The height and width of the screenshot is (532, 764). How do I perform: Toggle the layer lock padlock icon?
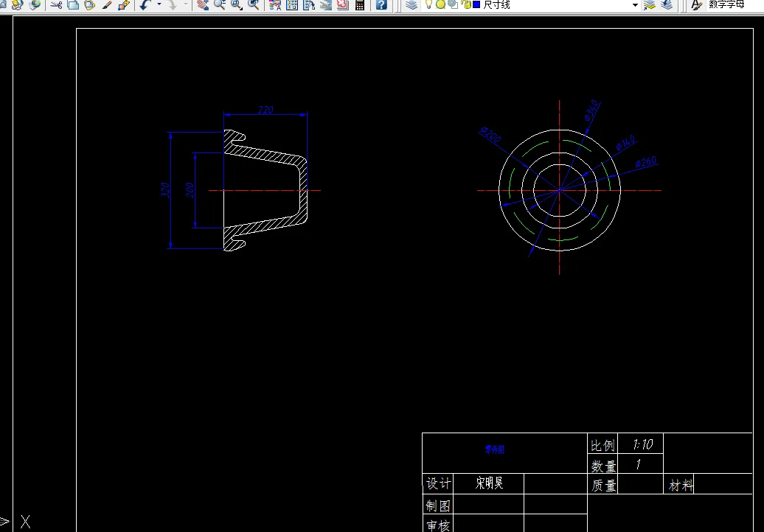[465, 4]
